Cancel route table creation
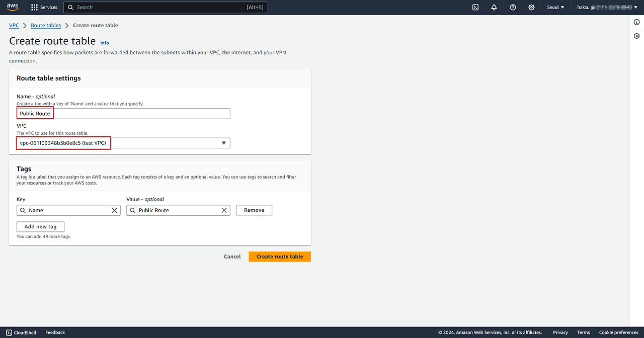The width and height of the screenshot is (644, 338). click(x=232, y=257)
